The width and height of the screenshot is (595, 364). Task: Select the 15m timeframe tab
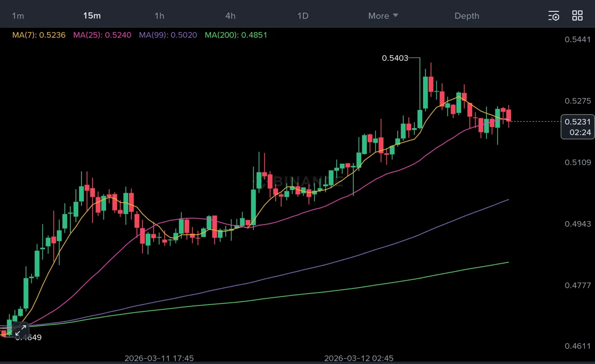coord(92,16)
